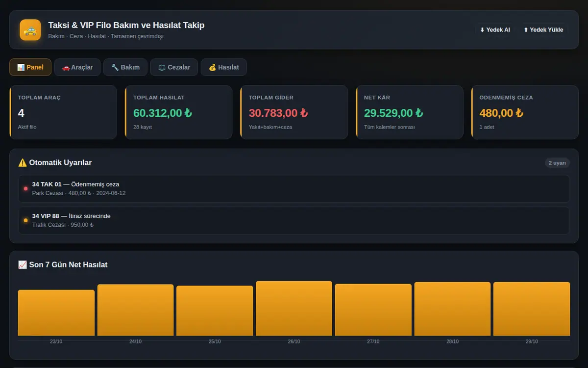The height and width of the screenshot is (368, 588).
Task: Click the Ödenmemiş Ceza amount 480,00 ₺
Action: (501, 113)
